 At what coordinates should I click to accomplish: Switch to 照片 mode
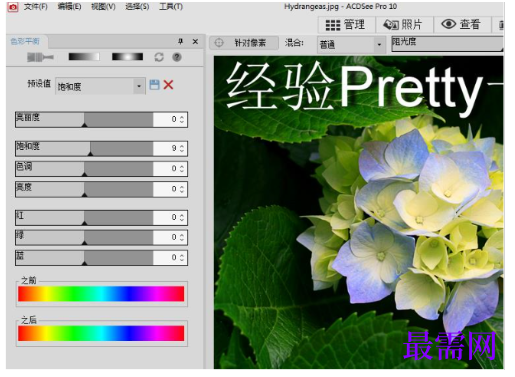403,25
